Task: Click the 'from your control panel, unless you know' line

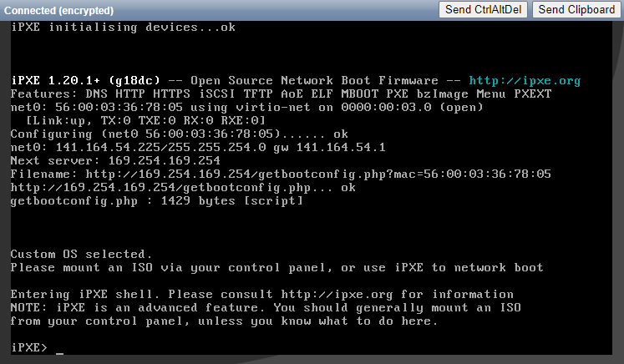Action: [x=224, y=321]
